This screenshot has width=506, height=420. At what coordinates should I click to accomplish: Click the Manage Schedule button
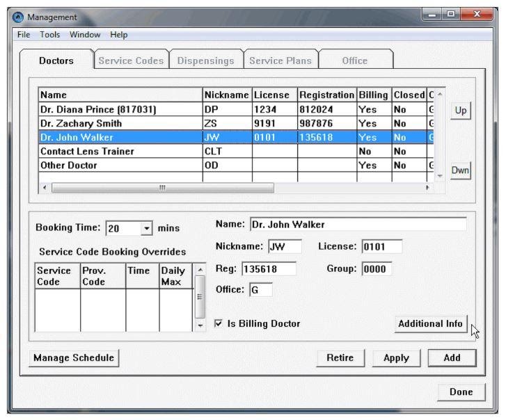tap(74, 358)
